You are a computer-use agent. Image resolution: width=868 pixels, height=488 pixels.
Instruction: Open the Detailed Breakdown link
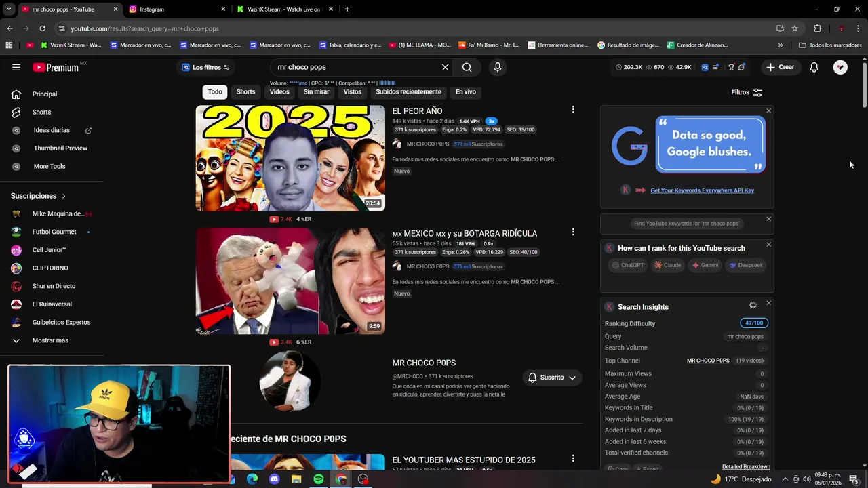(746, 467)
